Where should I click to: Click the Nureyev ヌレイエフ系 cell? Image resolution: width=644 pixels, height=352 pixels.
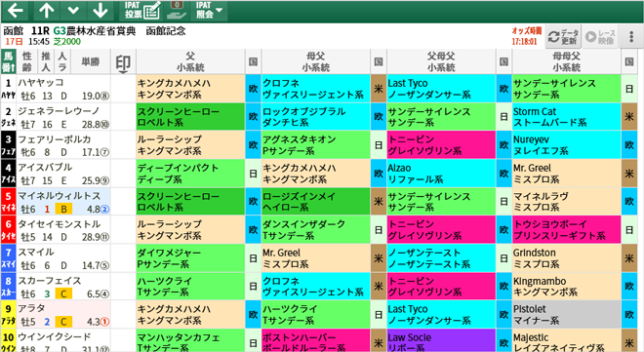(566, 145)
